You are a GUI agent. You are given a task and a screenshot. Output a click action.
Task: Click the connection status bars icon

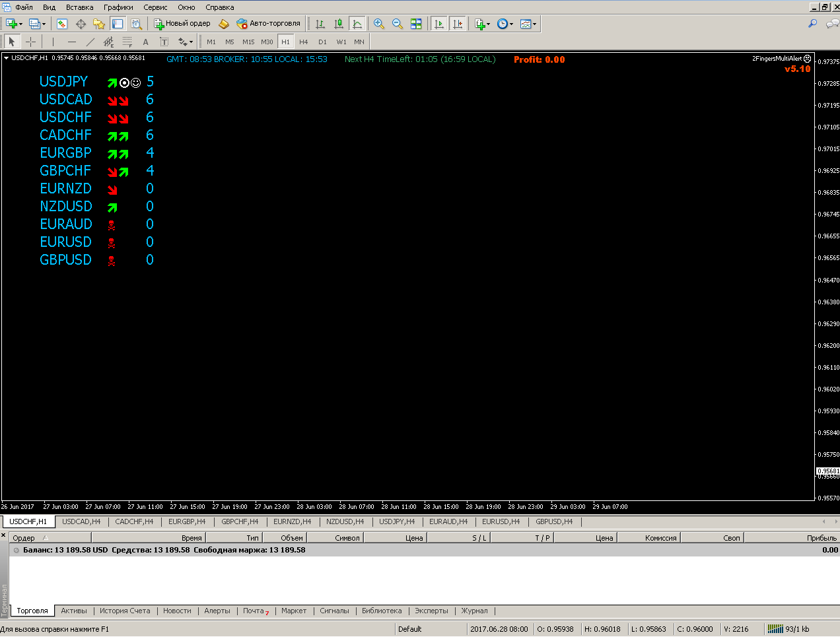point(775,629)
